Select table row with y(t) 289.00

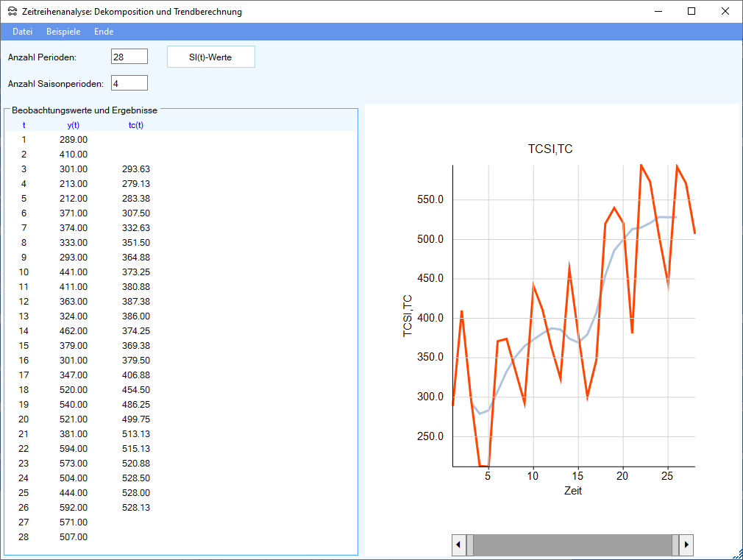coord(73,140)
